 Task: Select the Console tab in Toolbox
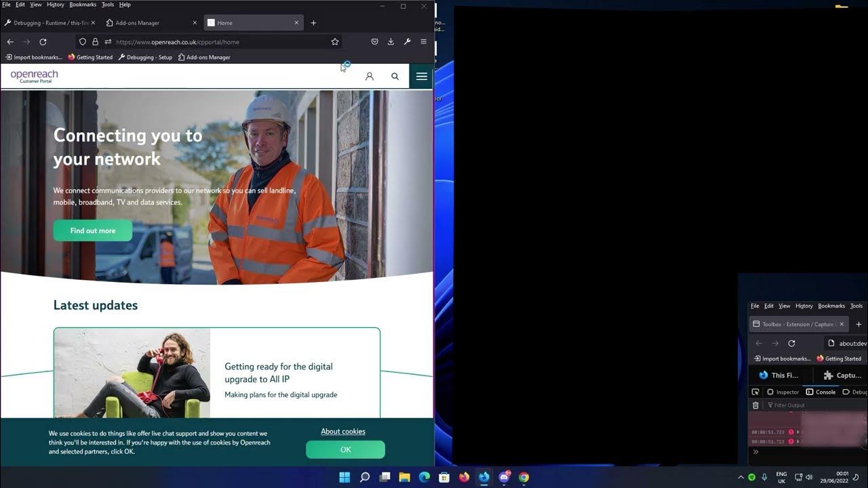tap(821, 392)
